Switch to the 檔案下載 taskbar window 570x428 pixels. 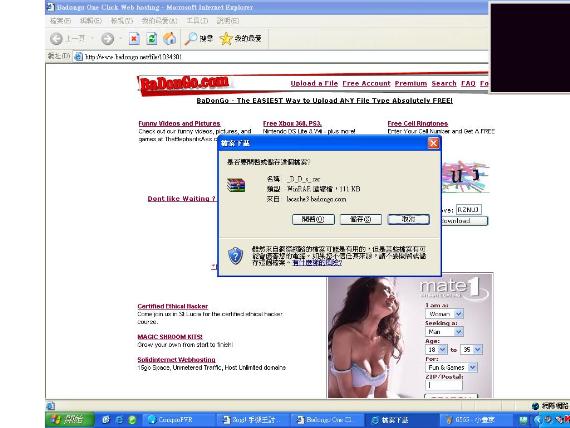401,420
